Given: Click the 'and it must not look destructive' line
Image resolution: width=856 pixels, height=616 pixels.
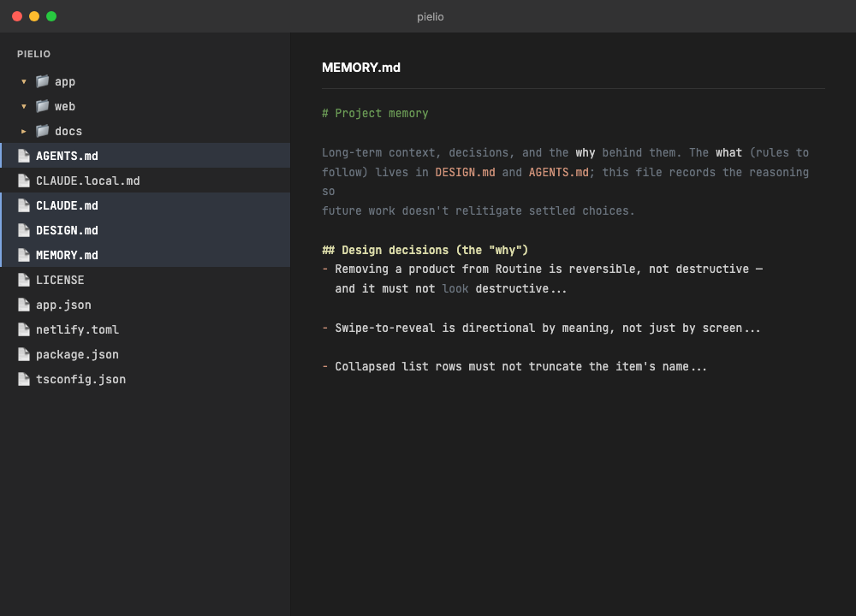Looking at the screenshot, I should click(451, 288).
